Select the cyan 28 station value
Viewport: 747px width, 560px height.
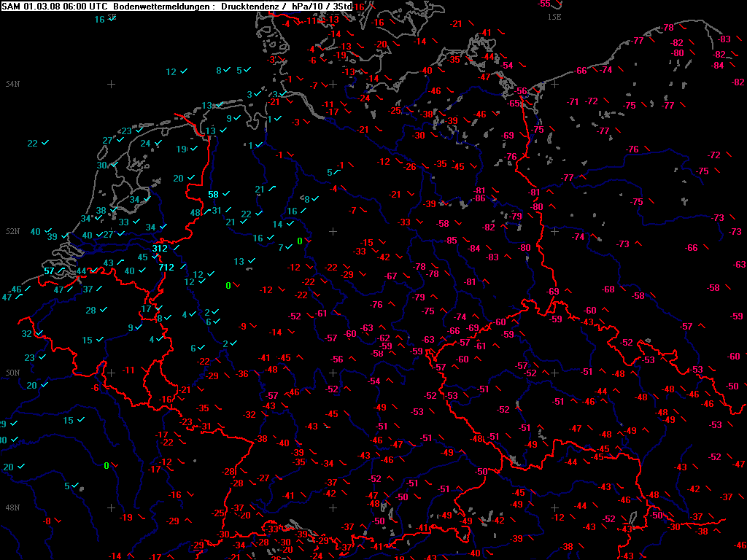pyautogui.click(x=91, y=311)
